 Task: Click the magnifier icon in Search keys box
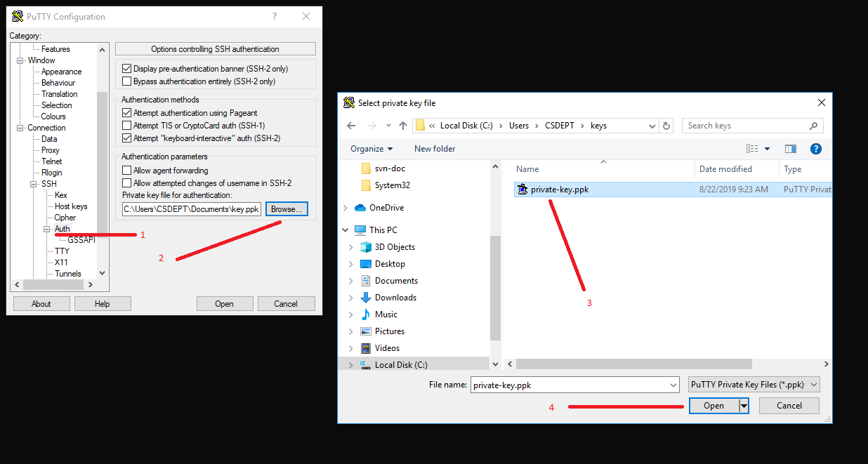(814, 126)
